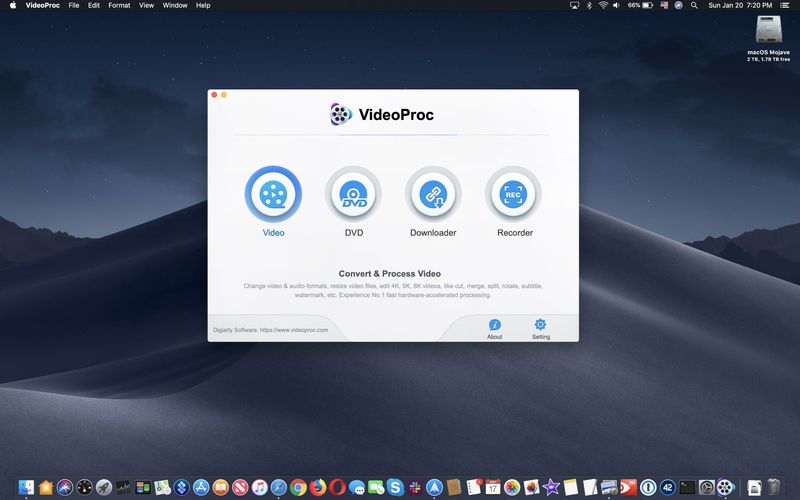Screen dimensions: 800x500
Task: Open iMovie star icon in the Dock
Action: point(551,487)
